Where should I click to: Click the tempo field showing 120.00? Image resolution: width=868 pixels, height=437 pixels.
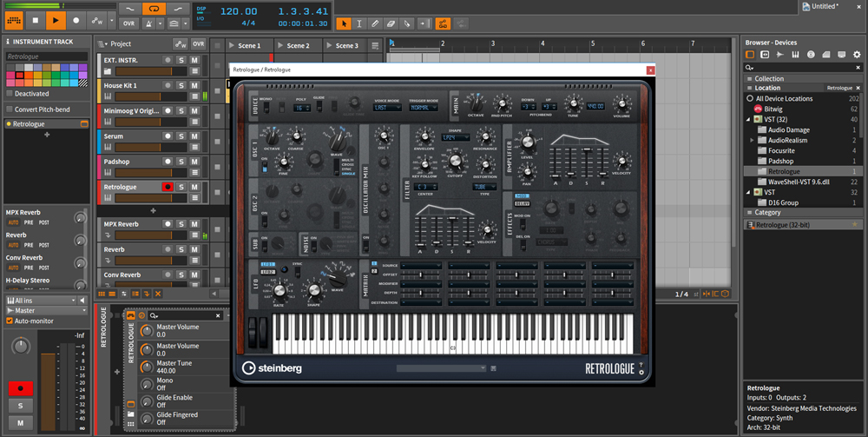(238, 11)
